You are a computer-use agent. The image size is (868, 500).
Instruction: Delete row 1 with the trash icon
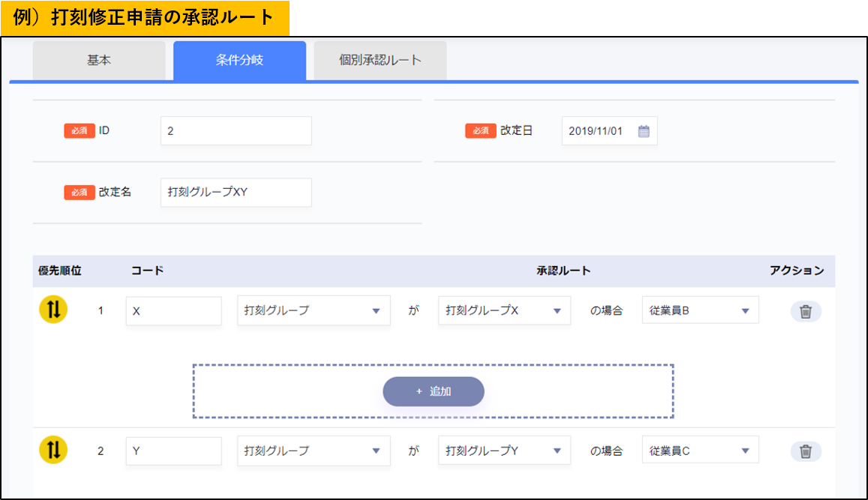click(x=805, y=311)
